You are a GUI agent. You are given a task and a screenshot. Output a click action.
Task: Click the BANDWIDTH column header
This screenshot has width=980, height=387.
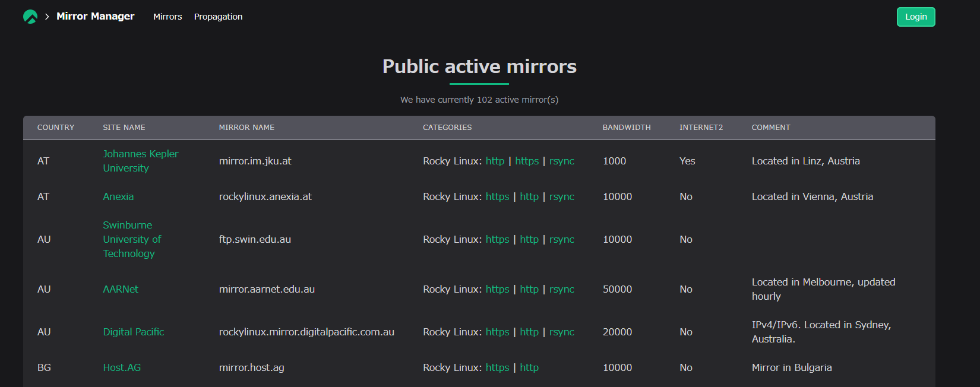tap(627, 128)
